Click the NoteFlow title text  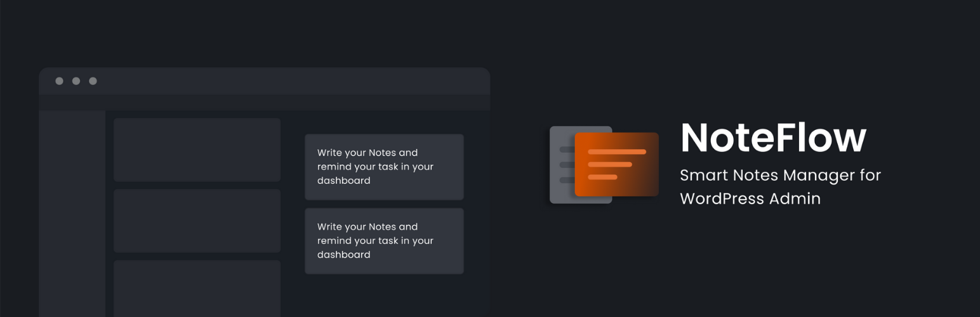[772, 138]
